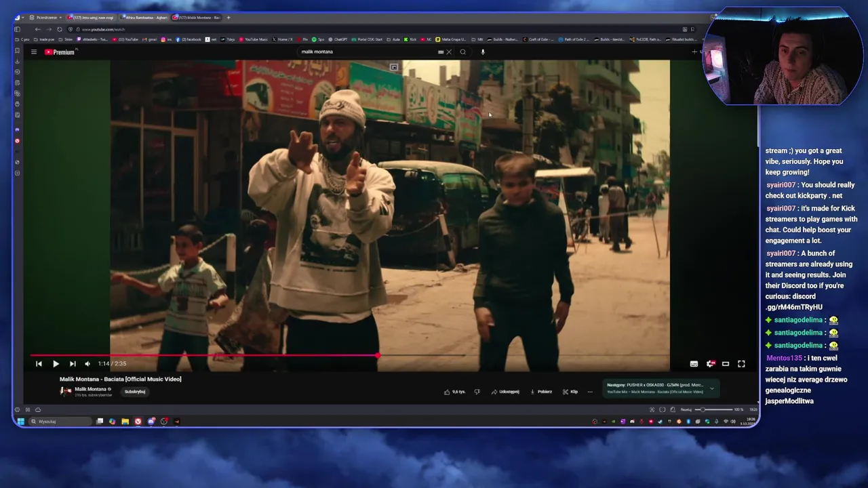Open more actions three-dot menu
The image size is (868, 488).
click(590, 392)
